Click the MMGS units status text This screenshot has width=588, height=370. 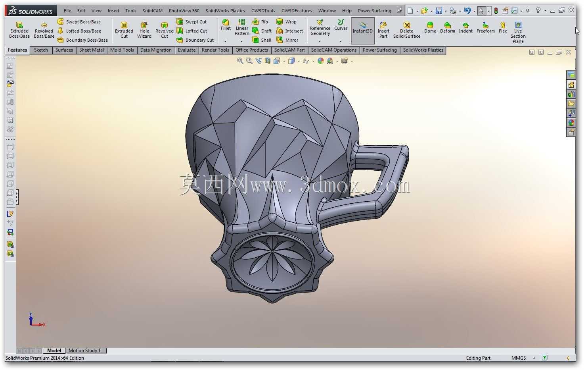(x=519, y=358)
